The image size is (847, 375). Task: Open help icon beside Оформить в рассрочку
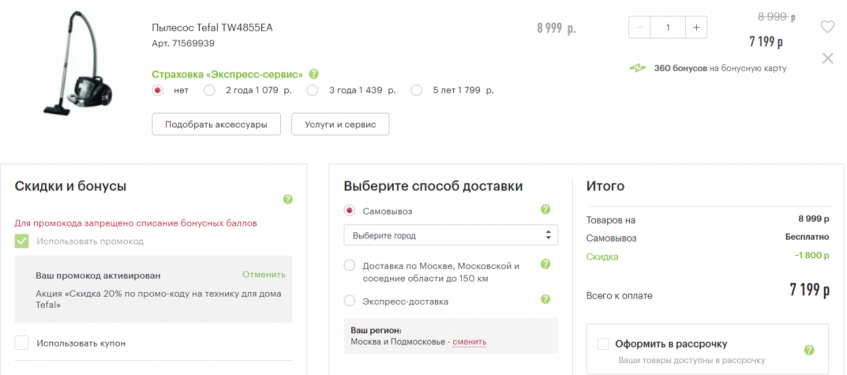pyautogui.click(x=809, y=350)
